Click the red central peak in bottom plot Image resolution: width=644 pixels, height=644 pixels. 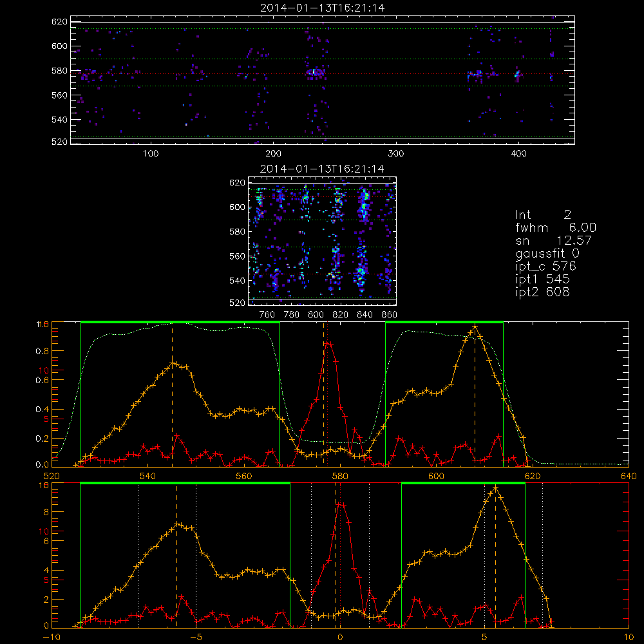(341, 504)
